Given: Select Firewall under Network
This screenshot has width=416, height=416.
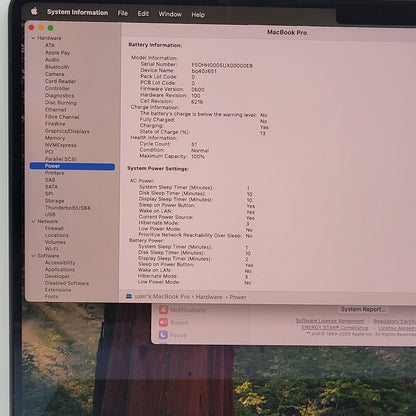Looking at the screenshot, I should pos(54,228).
